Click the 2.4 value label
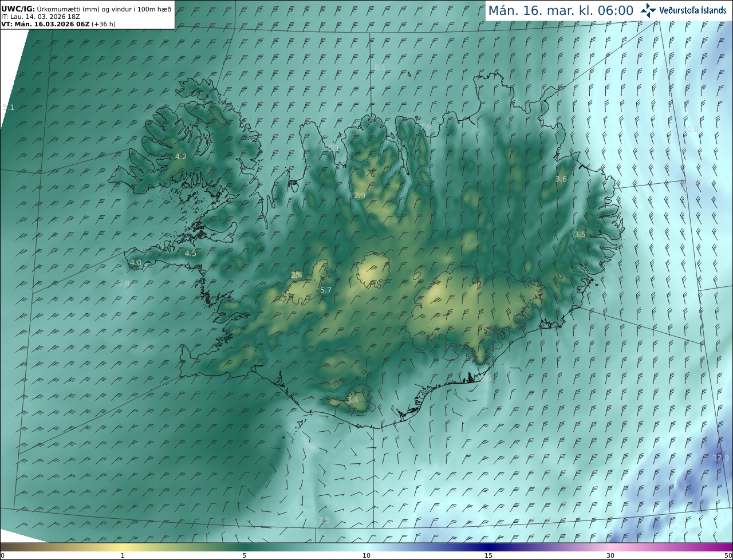Viewport: 733px width, 560px height. pyautogui.click(x=297, y=275)
